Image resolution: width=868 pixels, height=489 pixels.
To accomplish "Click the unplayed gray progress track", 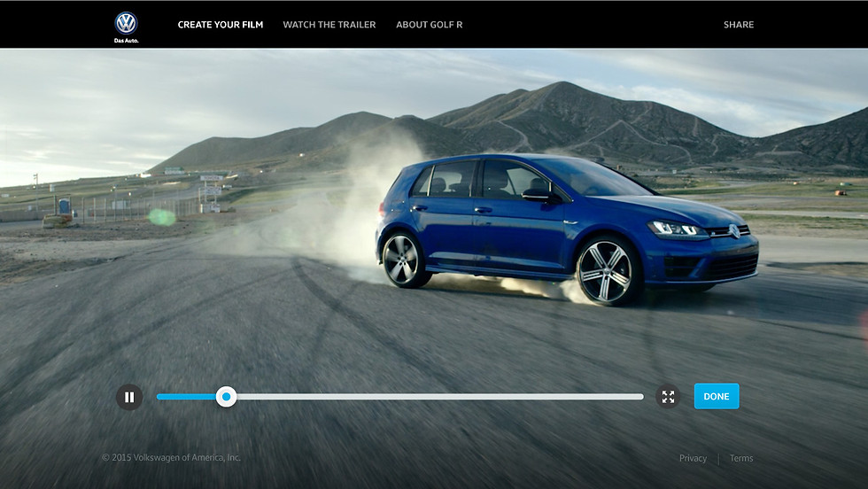I will click(440, 397).
